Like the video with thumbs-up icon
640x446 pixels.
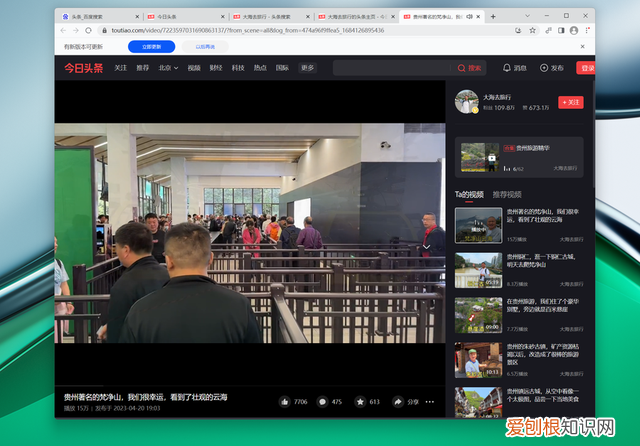[285, 402]
